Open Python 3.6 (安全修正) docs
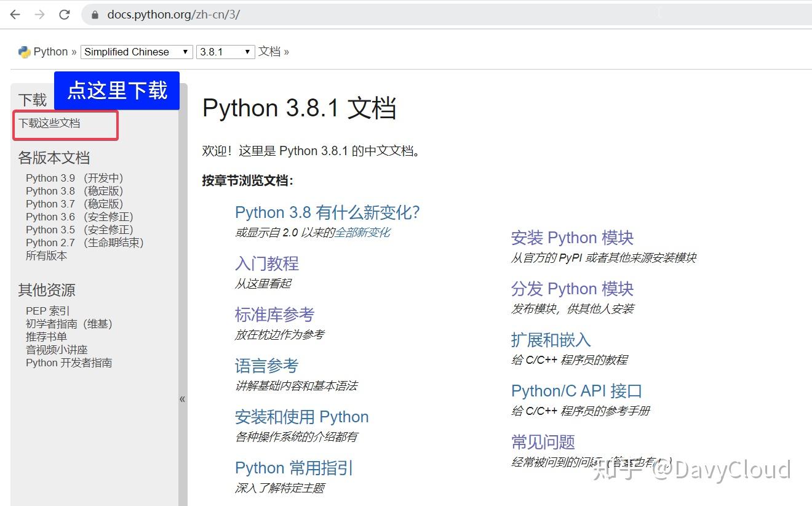 (x=79, y=217)
